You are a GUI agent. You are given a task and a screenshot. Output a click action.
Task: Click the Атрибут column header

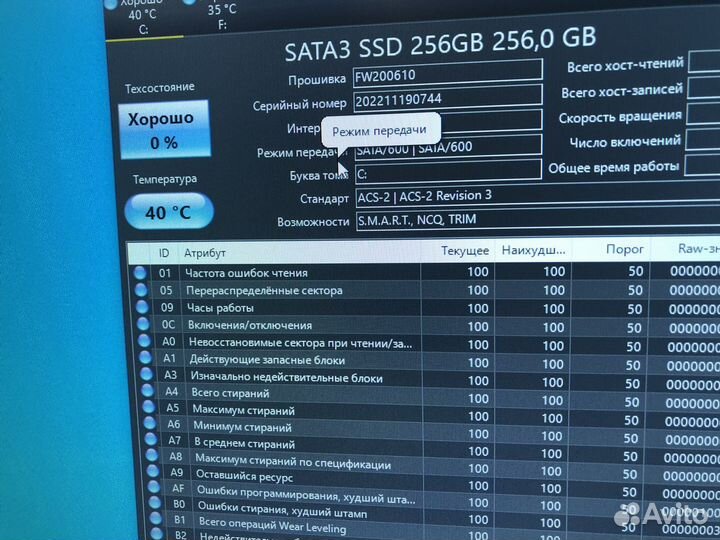point(205,253)
